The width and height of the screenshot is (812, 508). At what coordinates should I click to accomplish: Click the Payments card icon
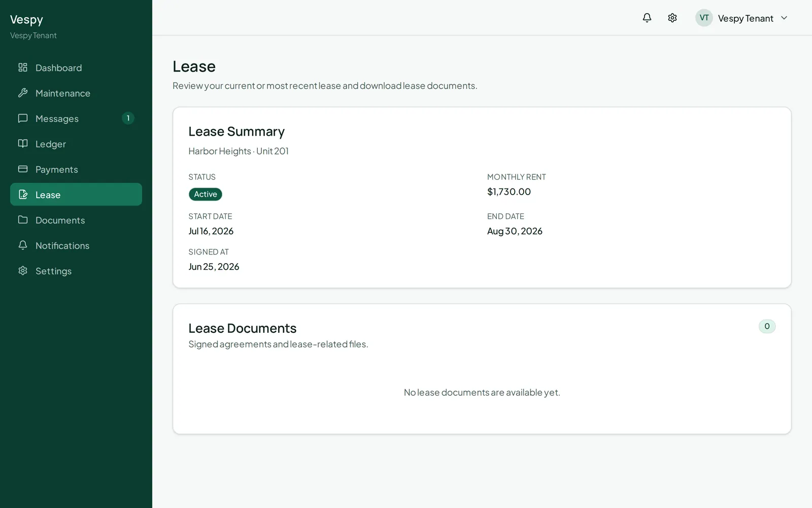[x=23, y=169]
